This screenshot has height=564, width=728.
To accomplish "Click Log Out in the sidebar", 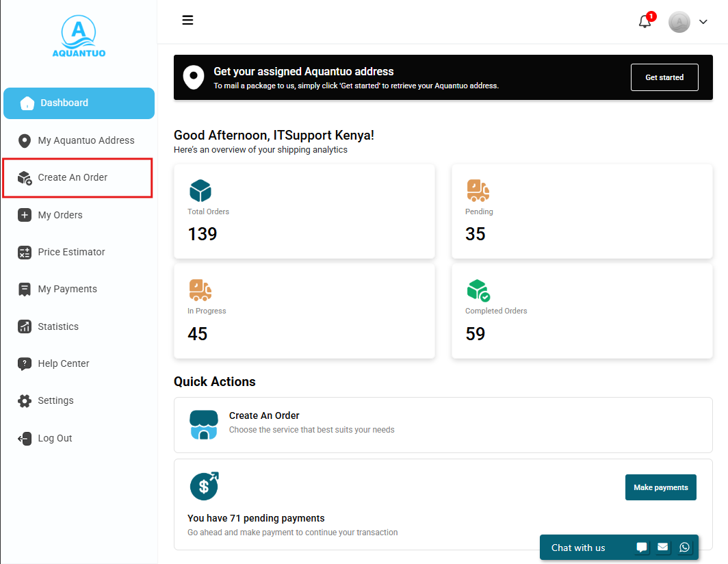I will (55, 438).
